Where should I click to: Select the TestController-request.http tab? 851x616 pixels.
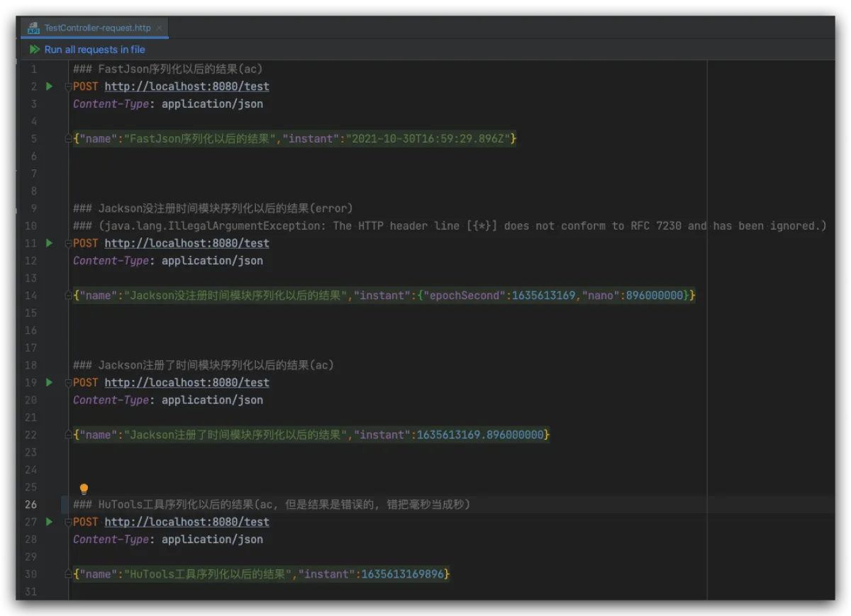[97, 28]
